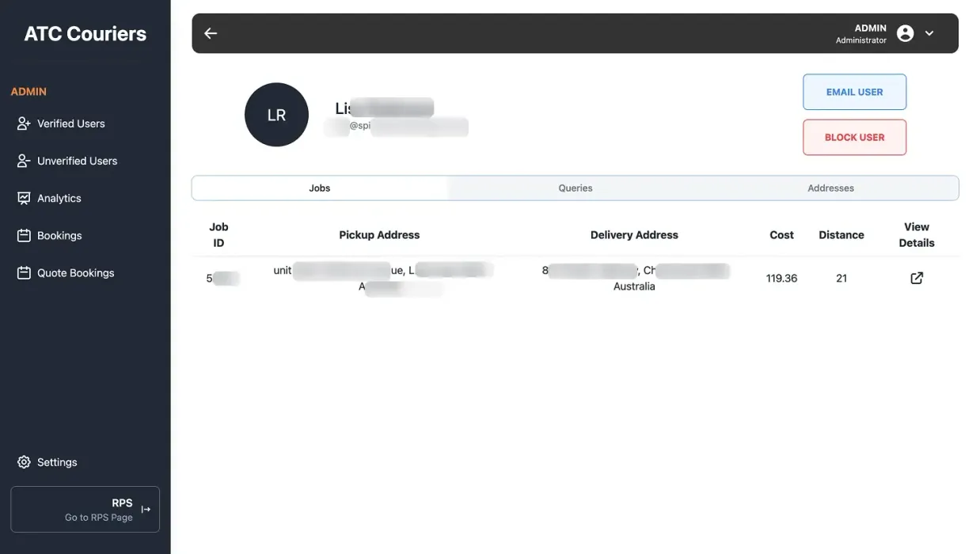Click the RPS page arrow icon
980x554 pixels.
coord(146,510)
